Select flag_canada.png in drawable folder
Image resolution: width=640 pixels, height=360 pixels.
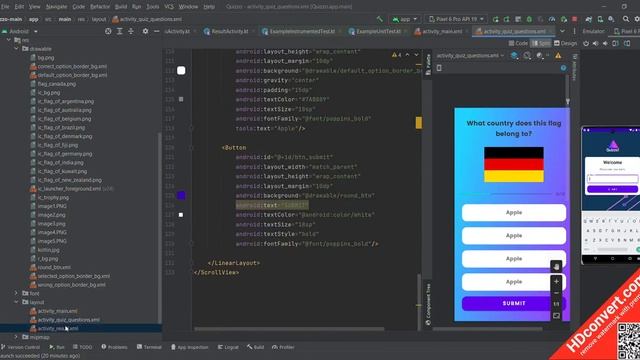coord(57,84)
